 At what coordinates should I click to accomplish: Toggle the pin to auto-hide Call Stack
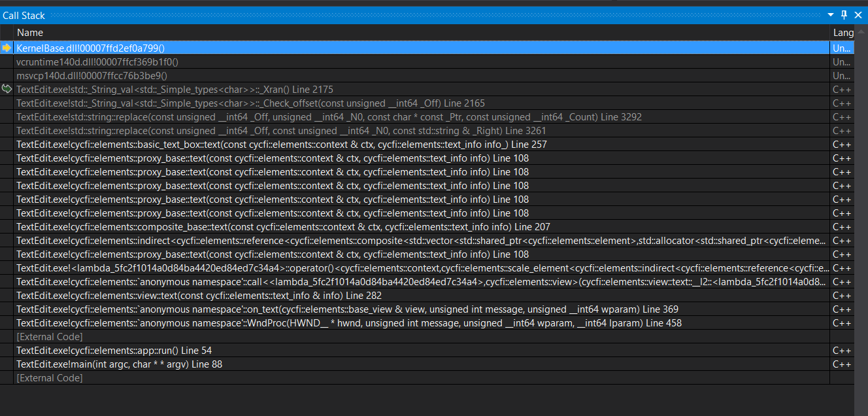[844, 15]
